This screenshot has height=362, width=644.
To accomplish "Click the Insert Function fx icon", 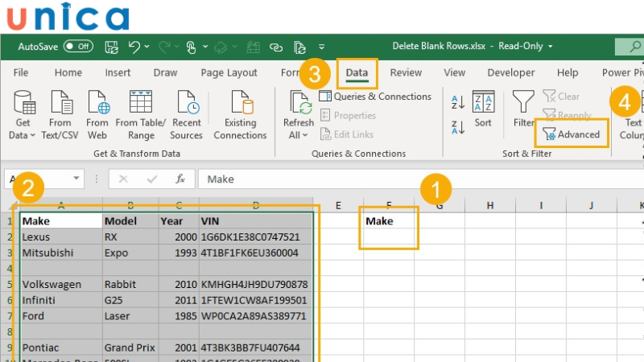I will 181,179.
